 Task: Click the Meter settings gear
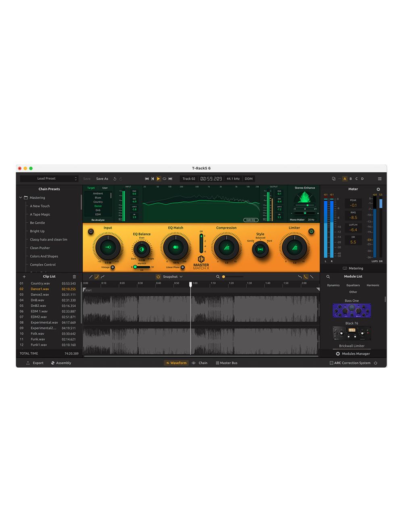click(x=378, y=189)
